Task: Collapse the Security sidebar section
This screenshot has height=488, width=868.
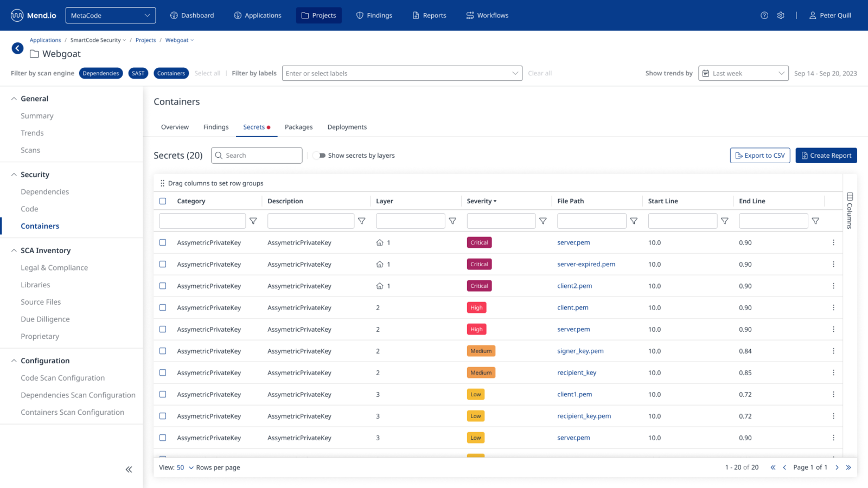Action: 14,175
